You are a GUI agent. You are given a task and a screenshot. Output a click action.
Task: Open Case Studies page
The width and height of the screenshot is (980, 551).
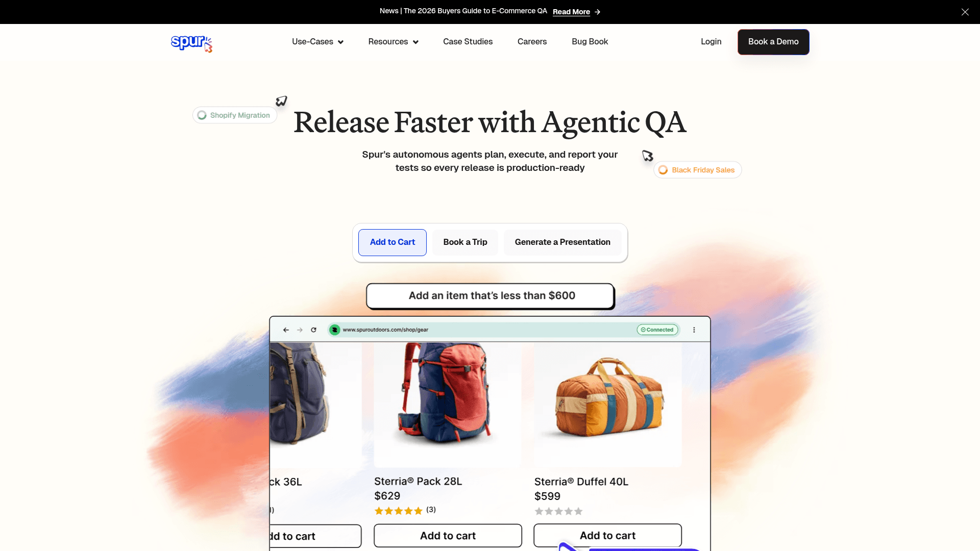point(468,42)
